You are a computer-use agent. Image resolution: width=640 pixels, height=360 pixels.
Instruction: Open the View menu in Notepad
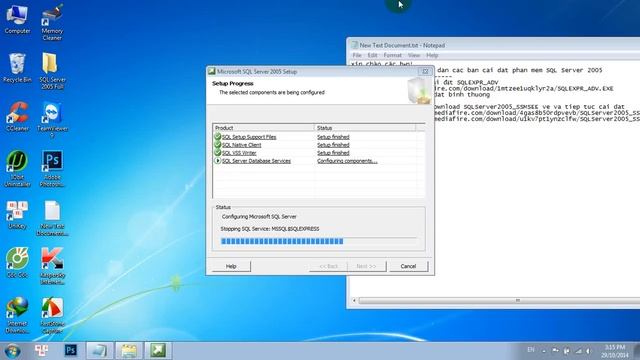coord(414,55)
